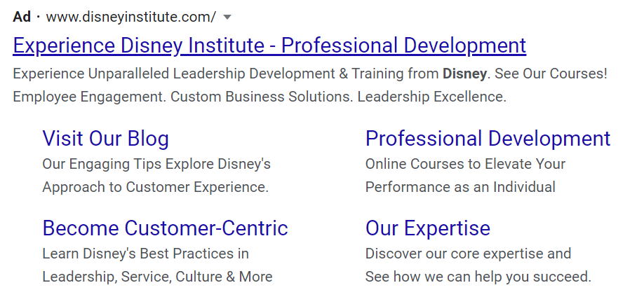The width and height of the screenshot is (644, 304).
Task: Open the Experience Disney Institute headline link
Action: click(269, 46)
